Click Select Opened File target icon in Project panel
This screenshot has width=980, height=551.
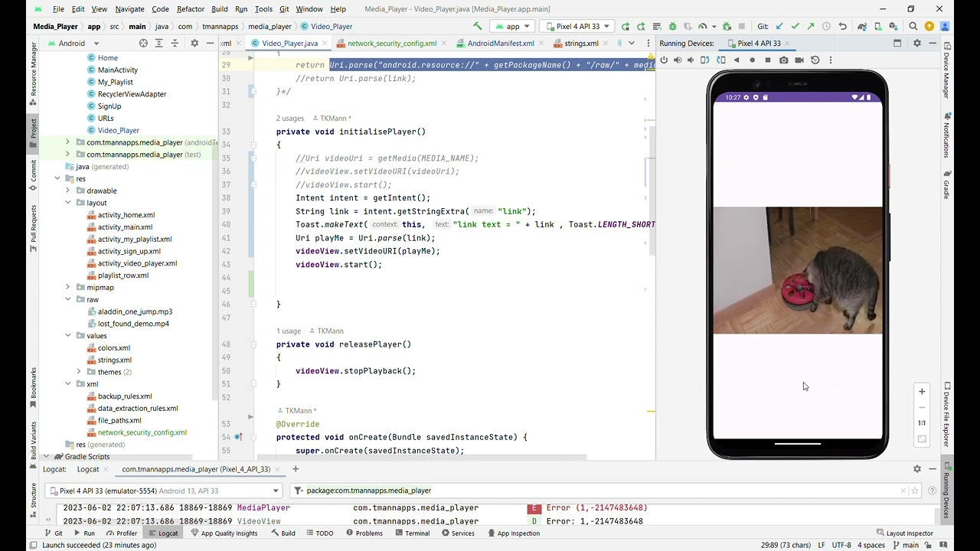[144, 43]
